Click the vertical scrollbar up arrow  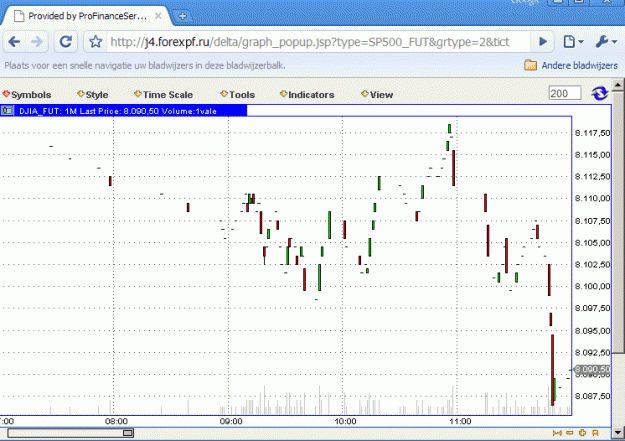coord(618,85)
